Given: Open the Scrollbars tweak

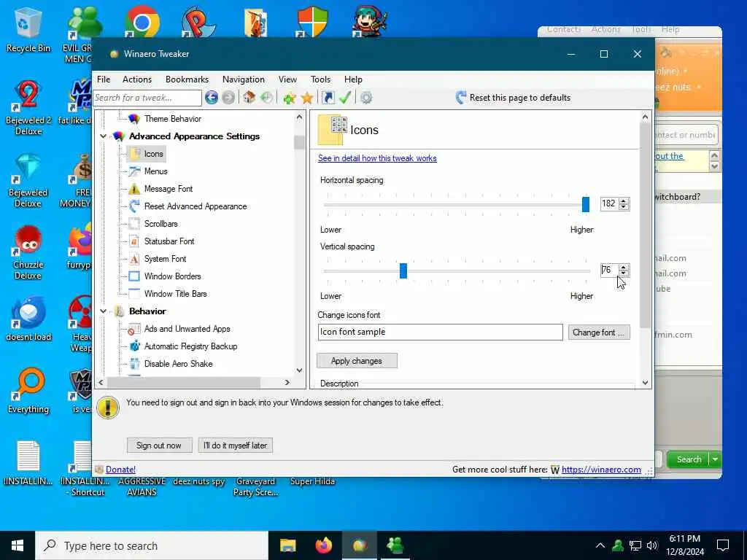Looking at the screenshot, I should tap(160, 224).
